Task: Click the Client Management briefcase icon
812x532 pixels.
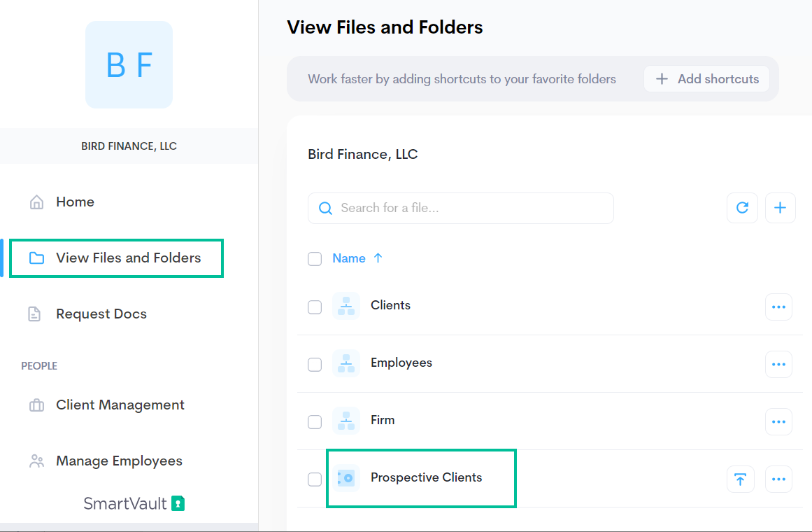Action: [x=37, y=405]
